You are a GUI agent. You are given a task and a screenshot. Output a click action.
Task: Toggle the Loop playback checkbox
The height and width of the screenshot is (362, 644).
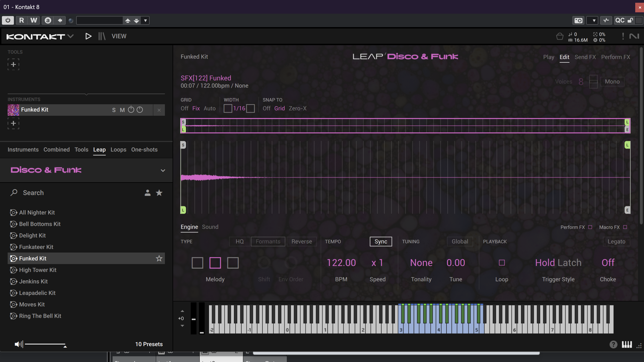tap(502, 263)
